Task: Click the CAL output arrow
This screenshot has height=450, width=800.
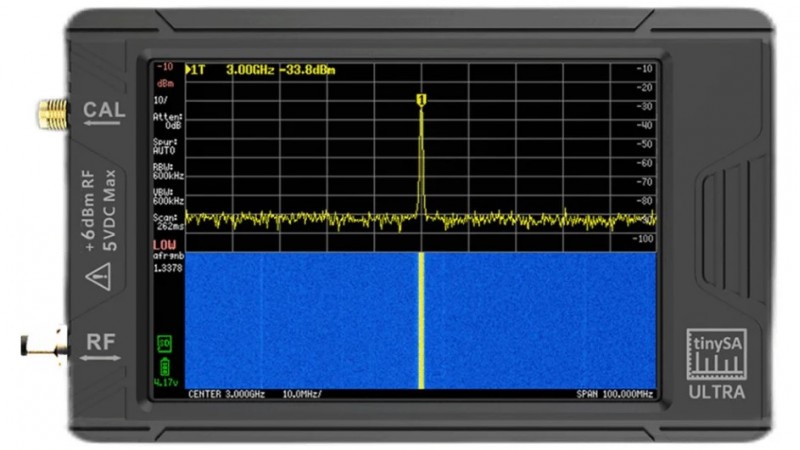Action: coord(104,123)
